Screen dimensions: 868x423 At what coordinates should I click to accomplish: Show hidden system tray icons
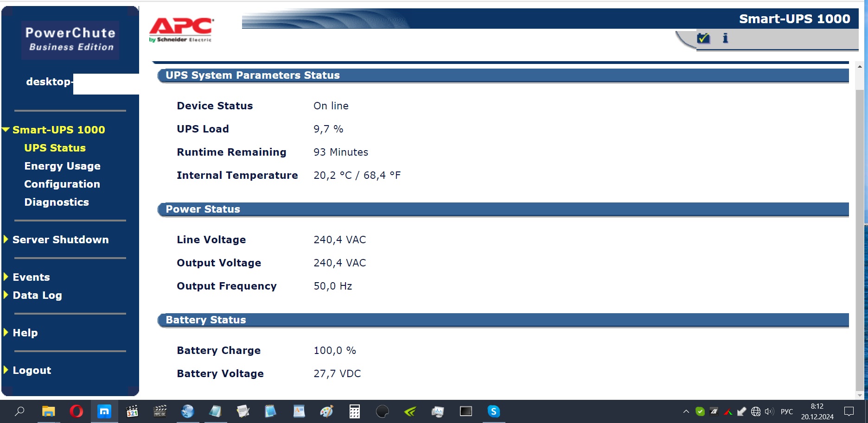pyautogui.click(x=686, y=411)
